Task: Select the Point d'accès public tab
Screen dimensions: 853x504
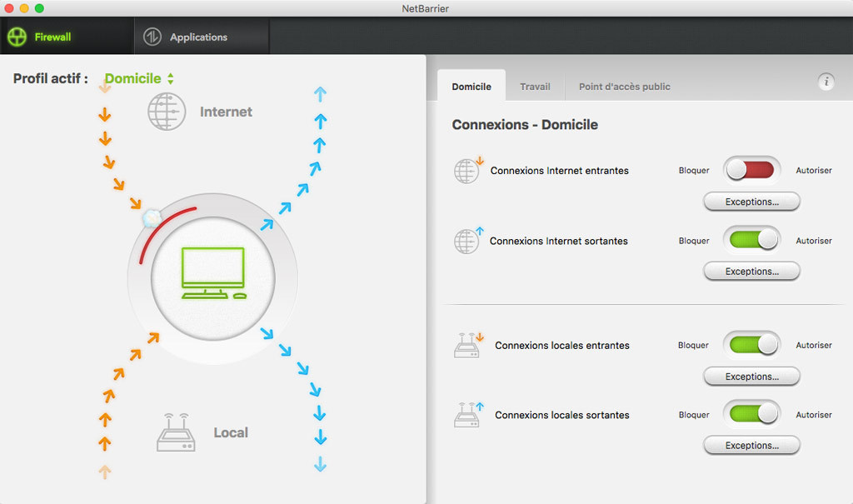Action: (624, 87)
